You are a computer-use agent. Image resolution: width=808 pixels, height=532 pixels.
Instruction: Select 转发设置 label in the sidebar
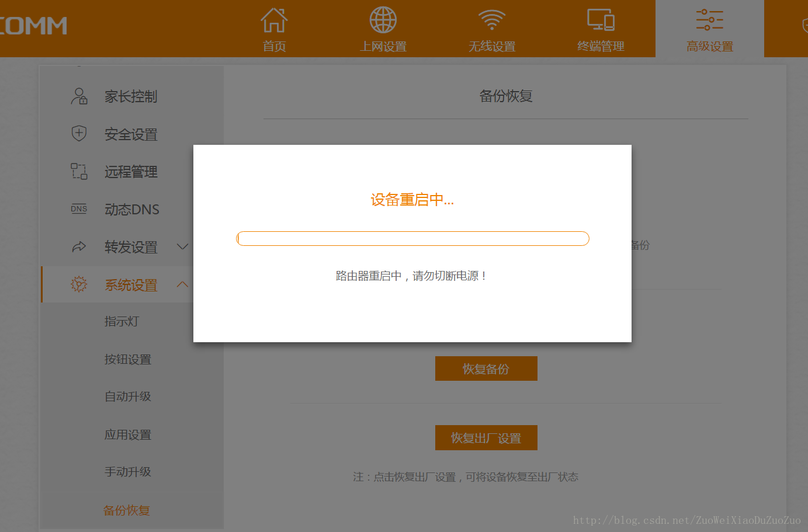(131, 247)
